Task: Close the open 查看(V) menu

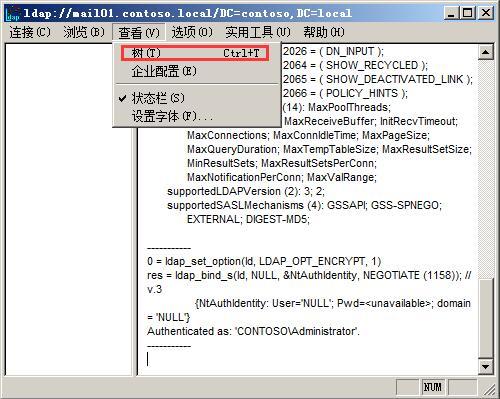Action: click(139, 33)
